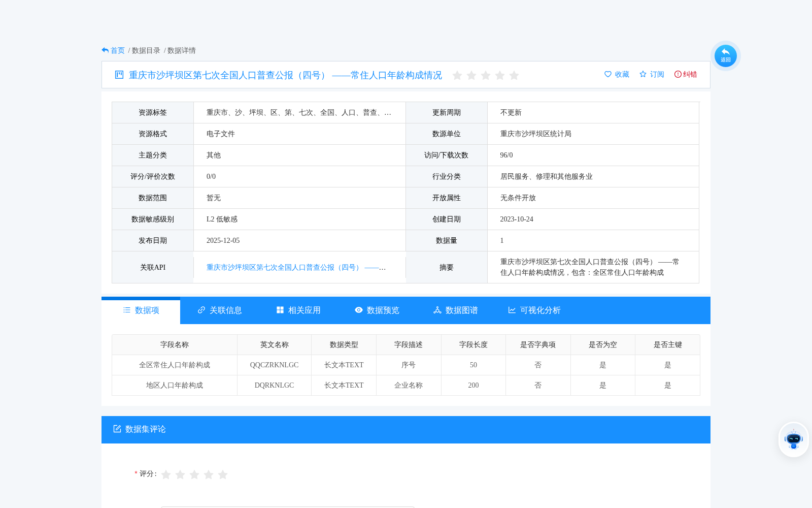Click the field length 200 cell
The image size is (812, 508).
pos(473,385)
